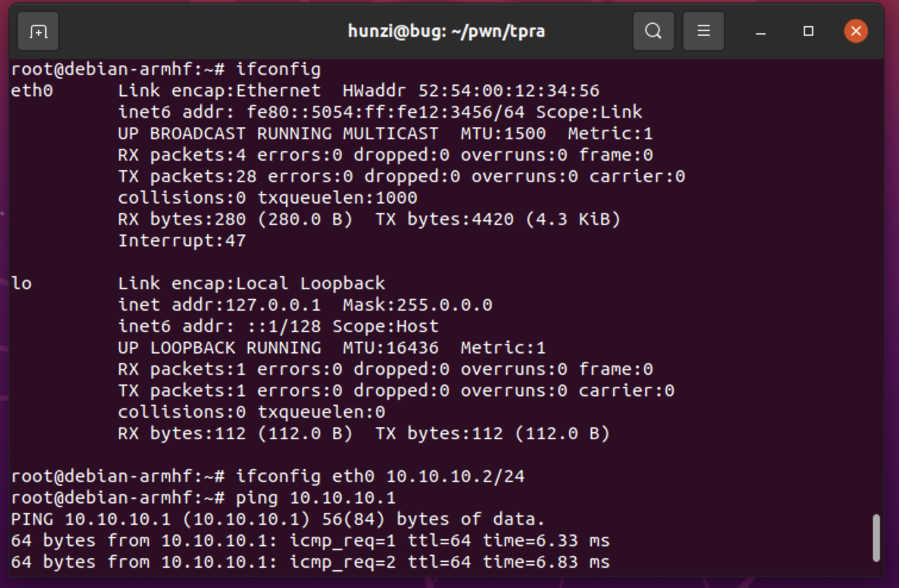Click the window title hunzi@bug: ~/pwn/tpra

pos(446,31)
